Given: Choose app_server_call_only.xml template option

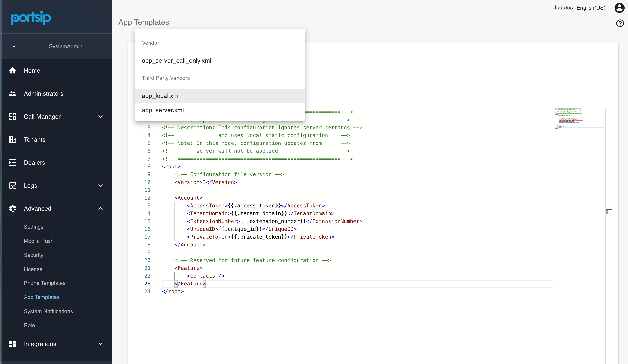Looking at the screenshot, I should coord(176,61).
